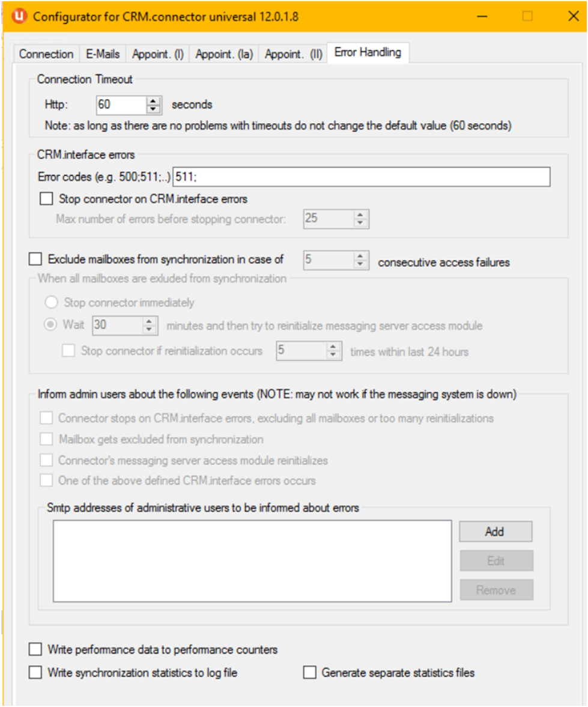Click the Smtp addresses list box
The width and height of the screenshot is (588, 707).
252,561
